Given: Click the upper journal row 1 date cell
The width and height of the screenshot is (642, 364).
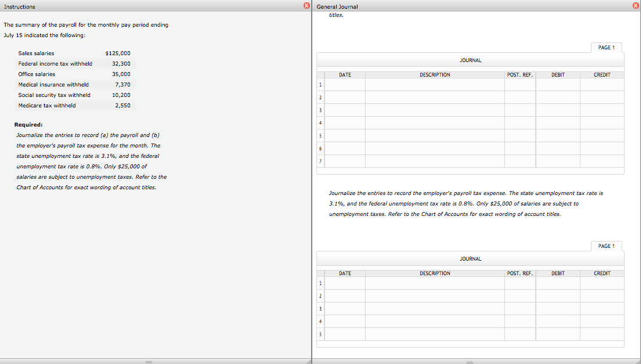Looking at the screenshot, I should (345, 85).
